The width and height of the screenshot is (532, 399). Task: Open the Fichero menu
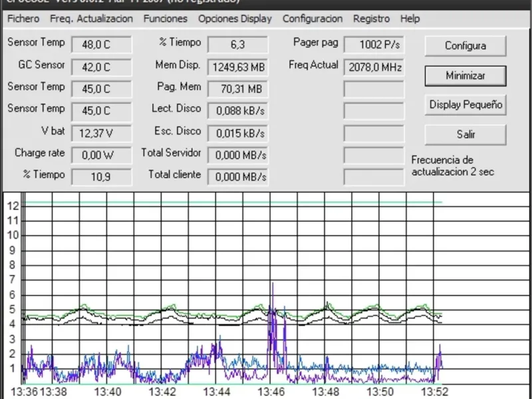(x=23, y=19)
